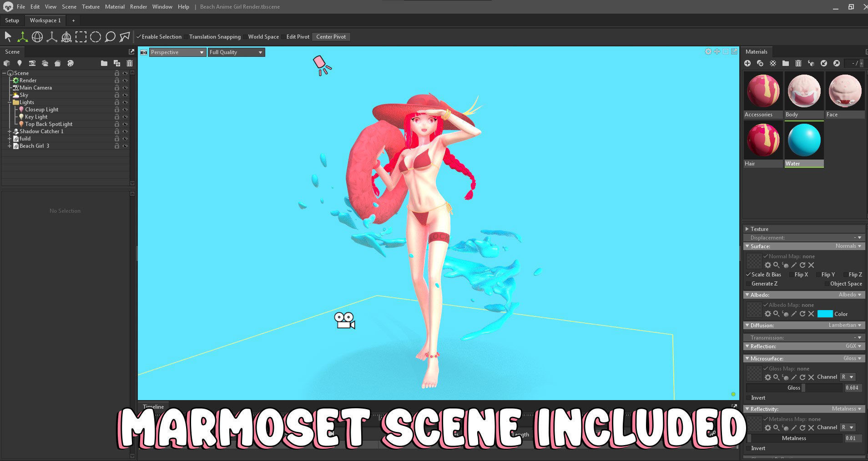Apply material to selection icon

(811, 63)
